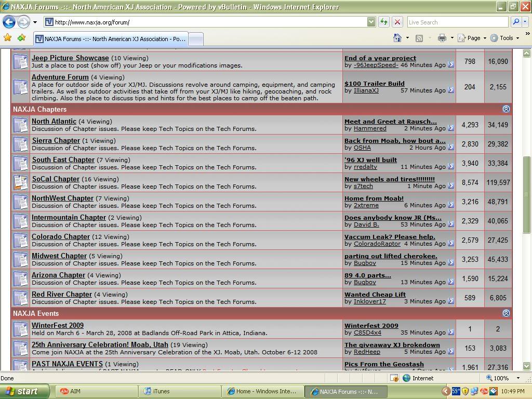Open the zoom level dropdown arrow

click(x=518, y=378)
